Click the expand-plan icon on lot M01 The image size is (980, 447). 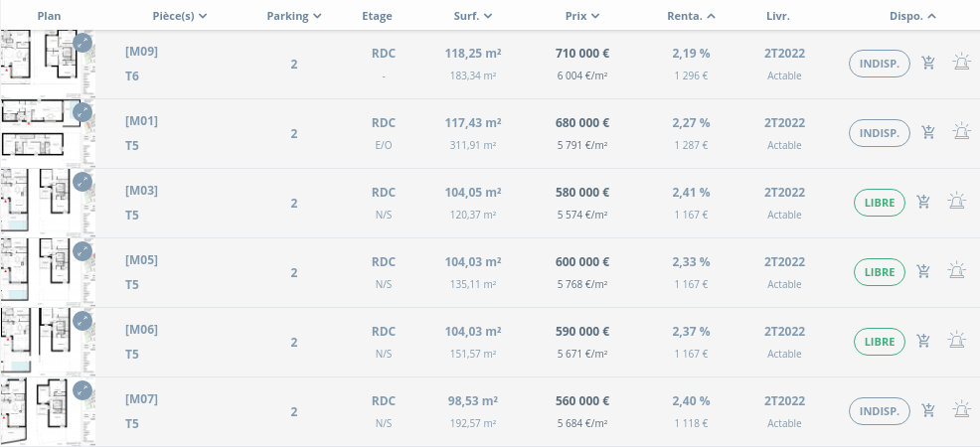(82, 112)
